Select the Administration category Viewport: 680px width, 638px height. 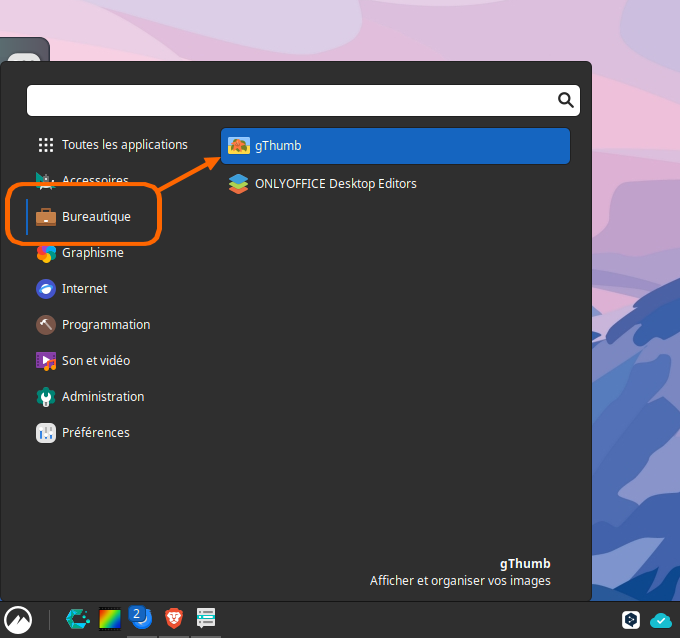[x=102, y=397]
